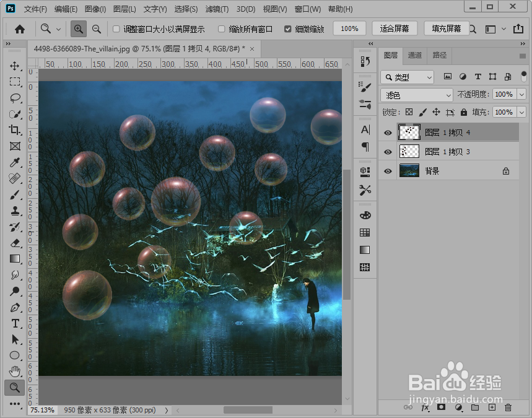The height and width of the screenshot is (418, 532).
Task: Open the opacity 100% dropdown arrow
Action: (x=522, y=94)
